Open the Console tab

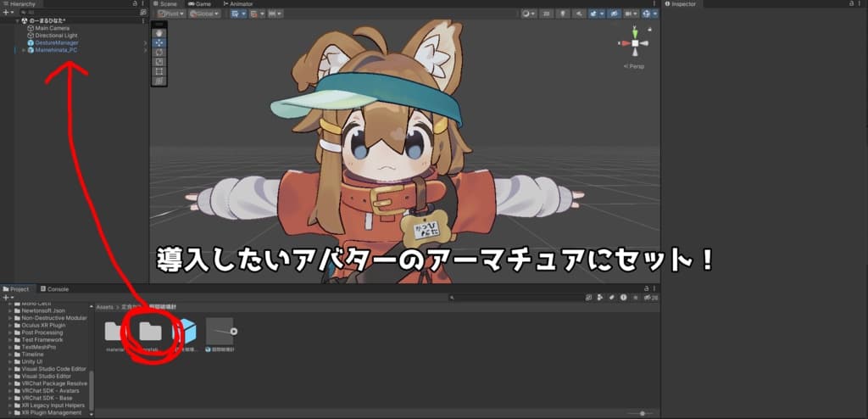click(x=54, y=288)
